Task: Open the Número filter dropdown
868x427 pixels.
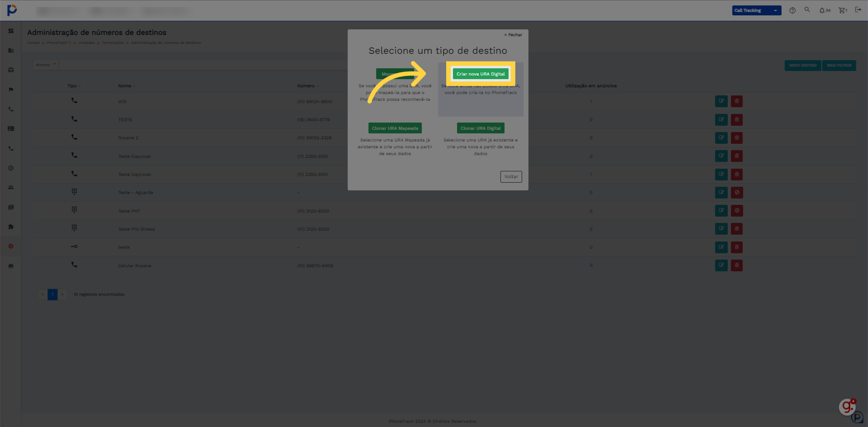Action: [46, 65]
